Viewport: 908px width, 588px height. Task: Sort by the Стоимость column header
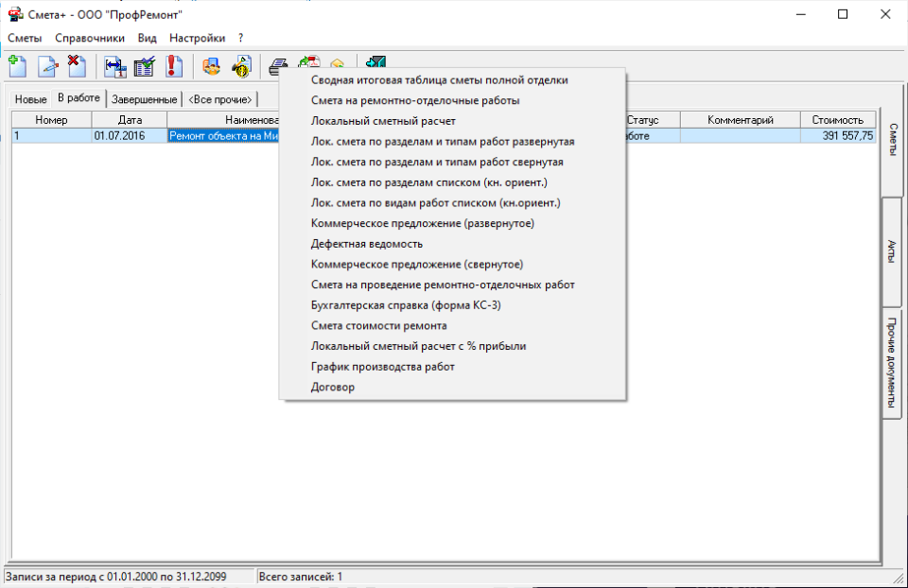838,120
